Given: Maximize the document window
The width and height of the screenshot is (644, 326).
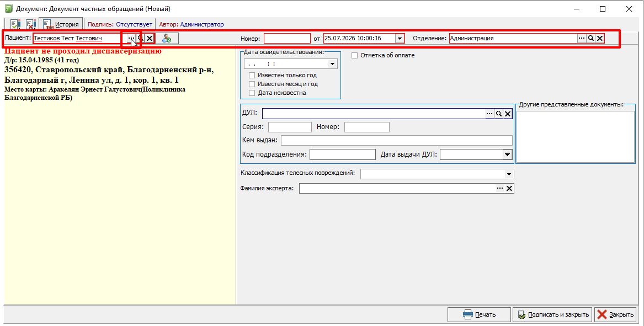Looking at the screenshot, I should pyautogui.click(x=603, y=9).
